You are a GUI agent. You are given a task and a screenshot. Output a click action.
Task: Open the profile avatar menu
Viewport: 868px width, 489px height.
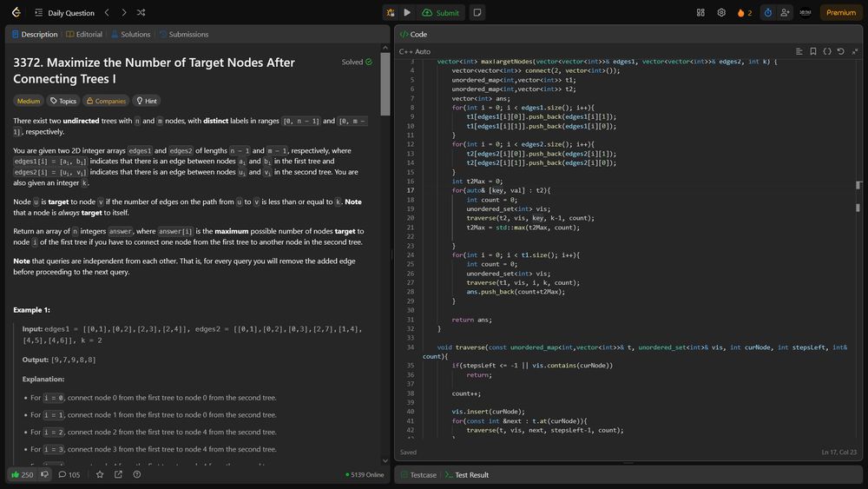pyautogui.click(x=806, y=12)
